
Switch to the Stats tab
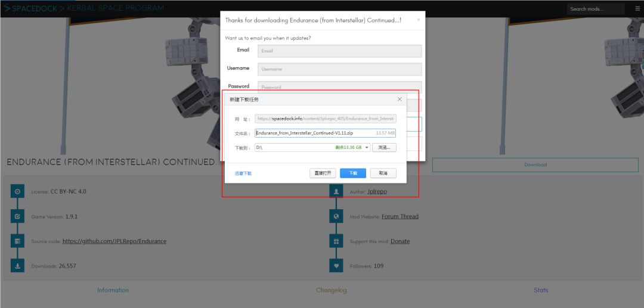541,290
